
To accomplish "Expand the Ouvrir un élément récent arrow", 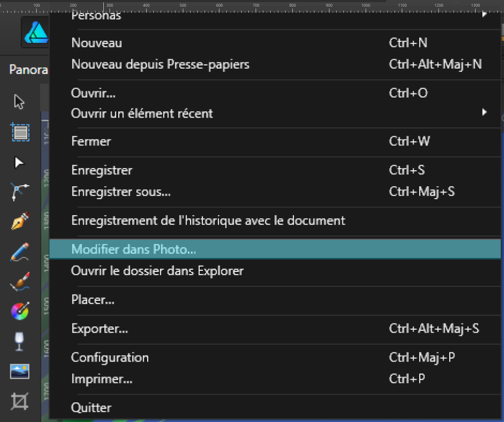I will pyautogui.click(x=484, y=112).
